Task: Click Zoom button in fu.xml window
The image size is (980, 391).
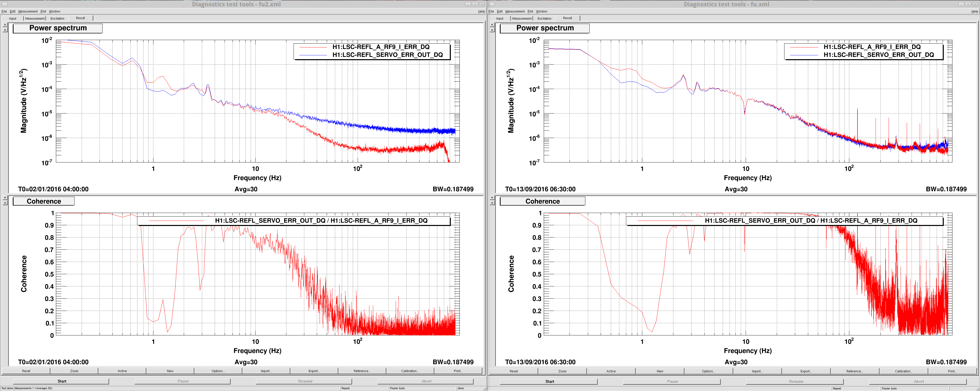Action: pos(562,371)
